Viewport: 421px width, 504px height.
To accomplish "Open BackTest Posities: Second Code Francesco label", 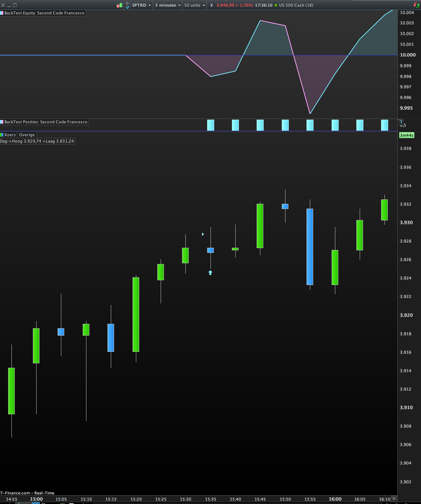I will (x=46, y=122).
